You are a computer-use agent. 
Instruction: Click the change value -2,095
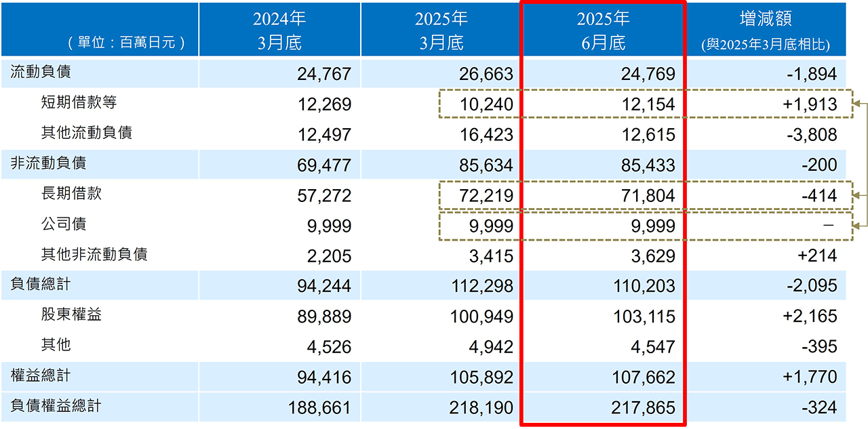(x=812, y=287)
